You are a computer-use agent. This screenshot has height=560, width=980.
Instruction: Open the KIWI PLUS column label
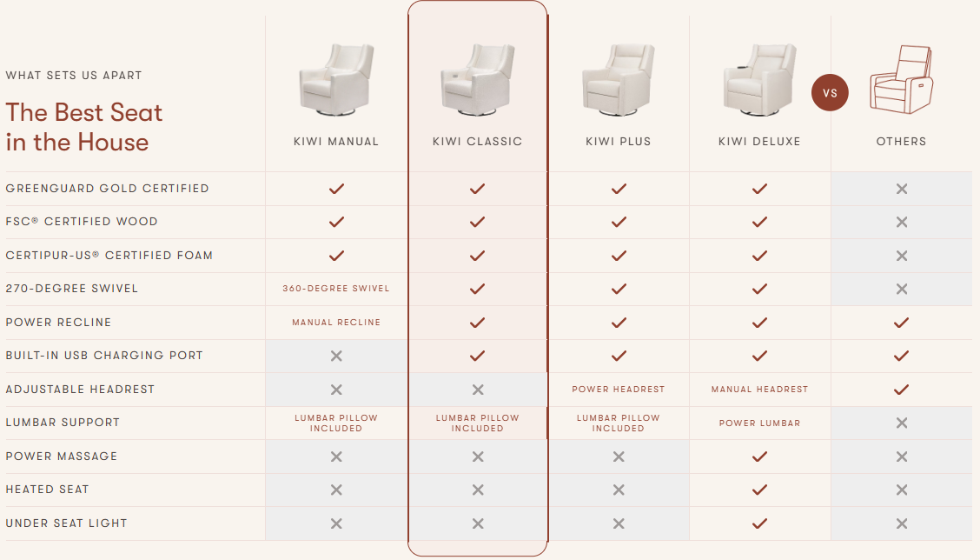point(618,142)
